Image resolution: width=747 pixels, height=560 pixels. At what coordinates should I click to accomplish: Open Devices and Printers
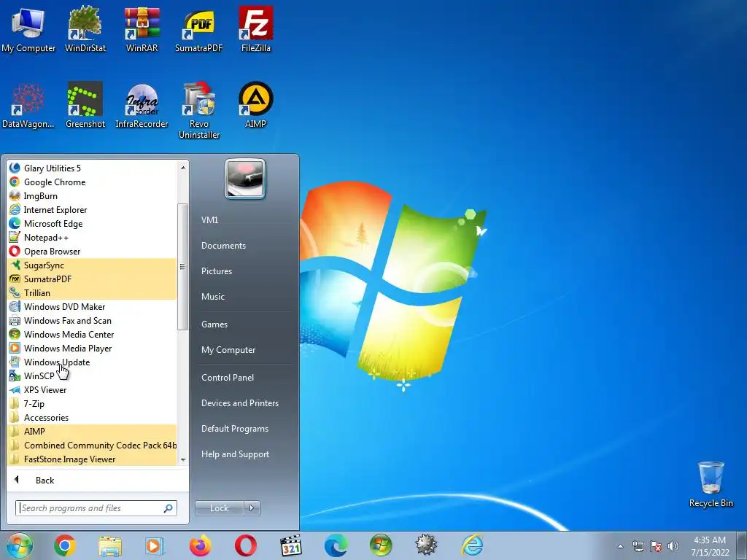(x=239, y=403)
